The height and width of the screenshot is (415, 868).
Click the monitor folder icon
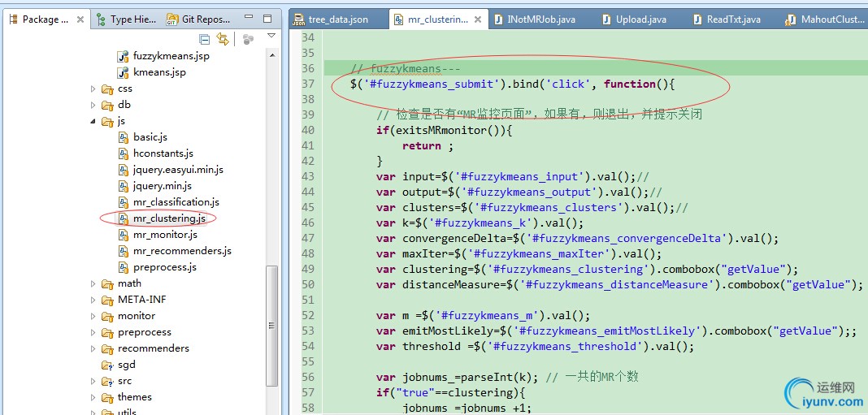(107, 316)
